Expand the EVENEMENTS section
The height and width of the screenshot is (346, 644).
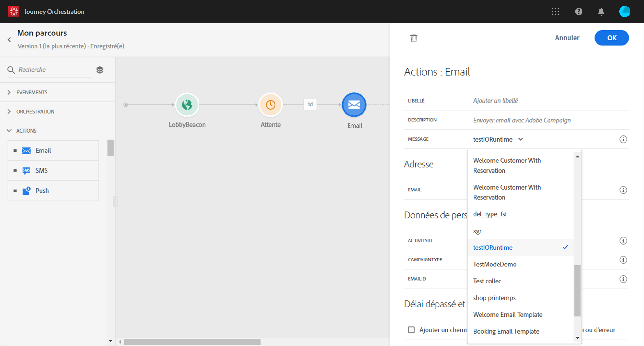pyautogui.click(x=32, y=92)
